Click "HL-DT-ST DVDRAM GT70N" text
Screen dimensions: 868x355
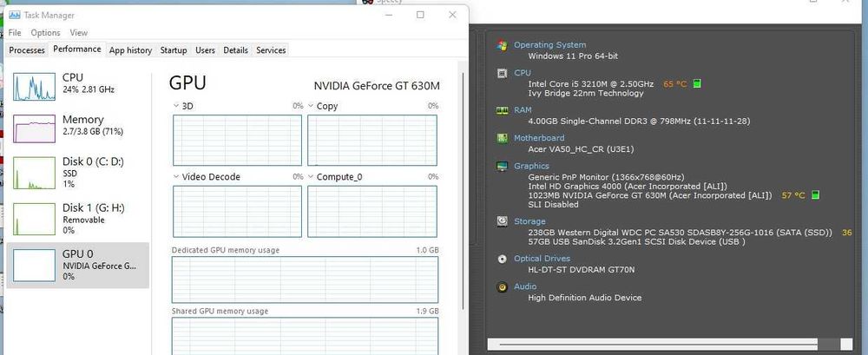coord(582,270)
